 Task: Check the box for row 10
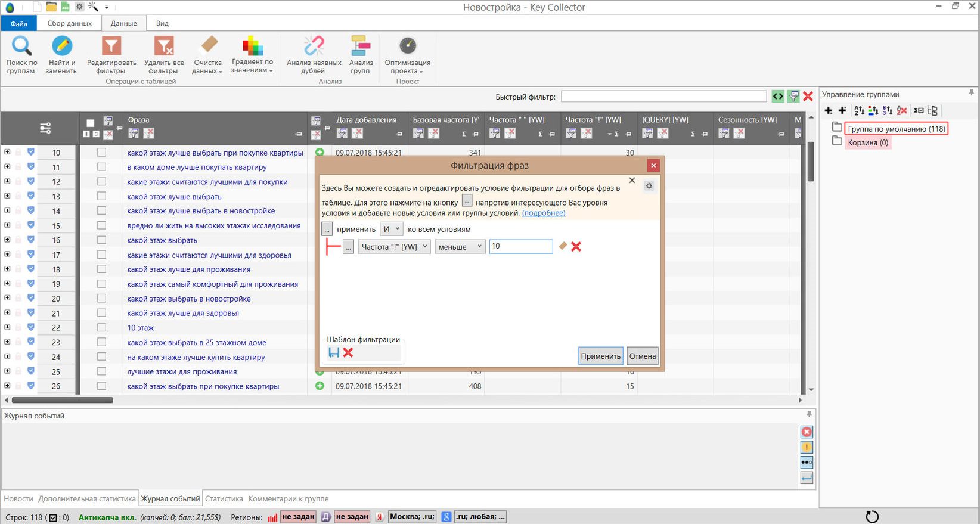click(x=102, y=153)
